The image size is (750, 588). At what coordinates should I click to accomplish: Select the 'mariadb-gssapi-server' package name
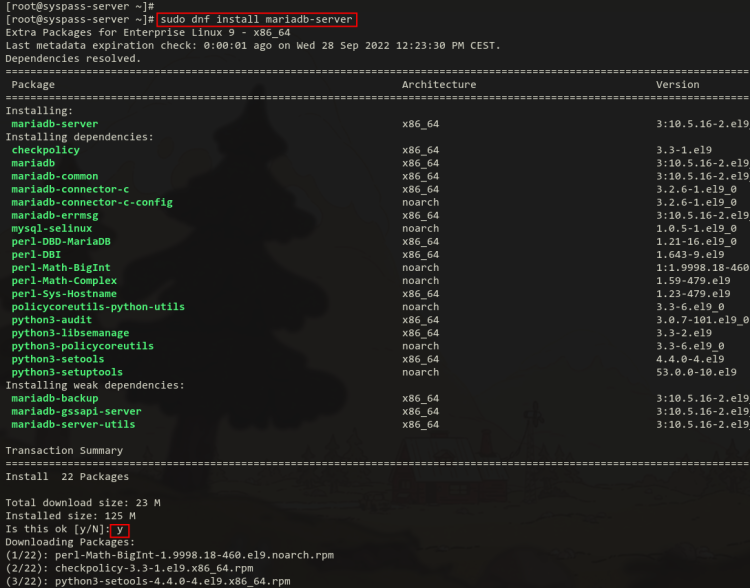click(x=77, y=411)
